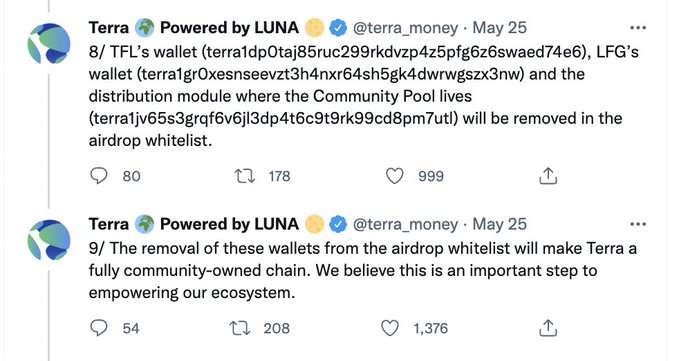Open more options menu on second tweet
The image size is (679, 361).
coord(638,224)
